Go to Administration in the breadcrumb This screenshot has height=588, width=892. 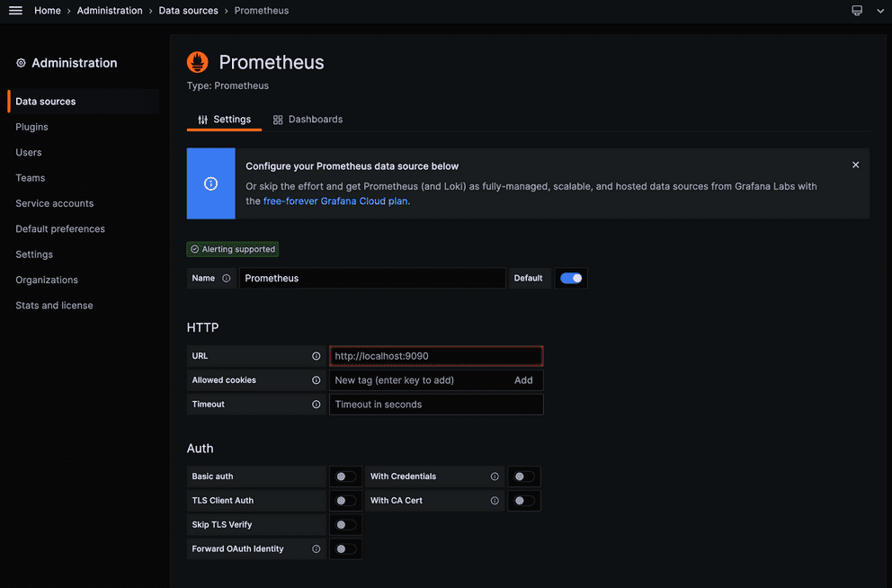point(110,11)
